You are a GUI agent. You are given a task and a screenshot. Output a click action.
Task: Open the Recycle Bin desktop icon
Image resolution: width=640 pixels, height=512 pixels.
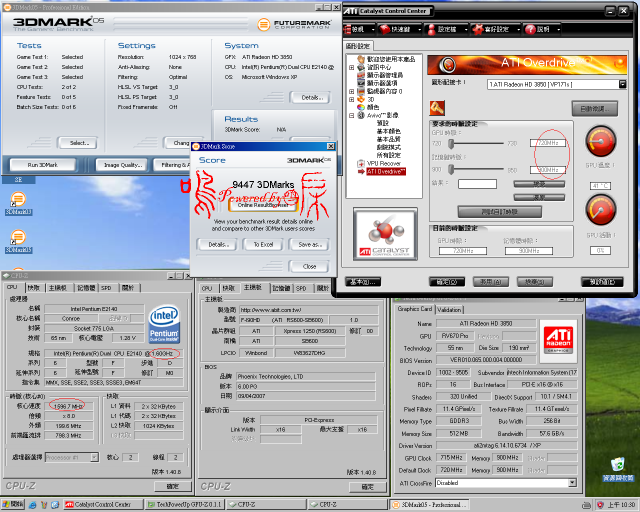pyautogui.click(x=618, y=470)
